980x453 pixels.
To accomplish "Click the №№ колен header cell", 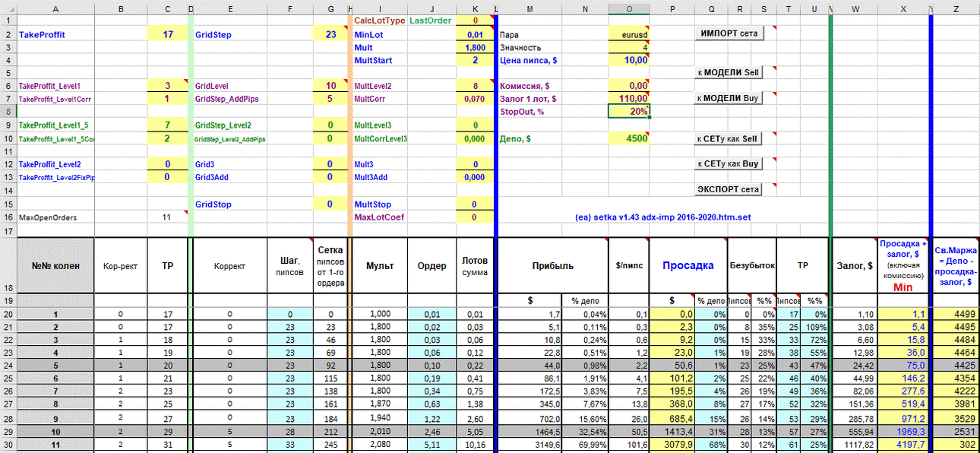I will [x=55, y=266].
